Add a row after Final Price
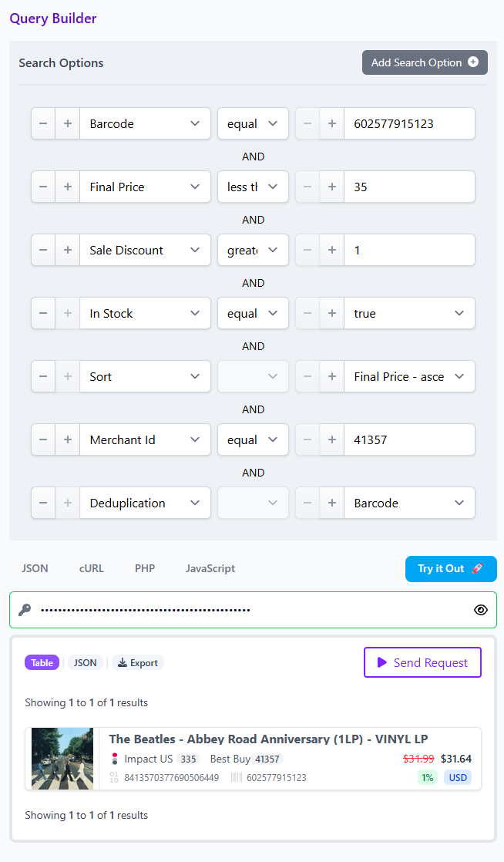Image resolution: width=504 pixels, height=862 pixels. (68, 187)
